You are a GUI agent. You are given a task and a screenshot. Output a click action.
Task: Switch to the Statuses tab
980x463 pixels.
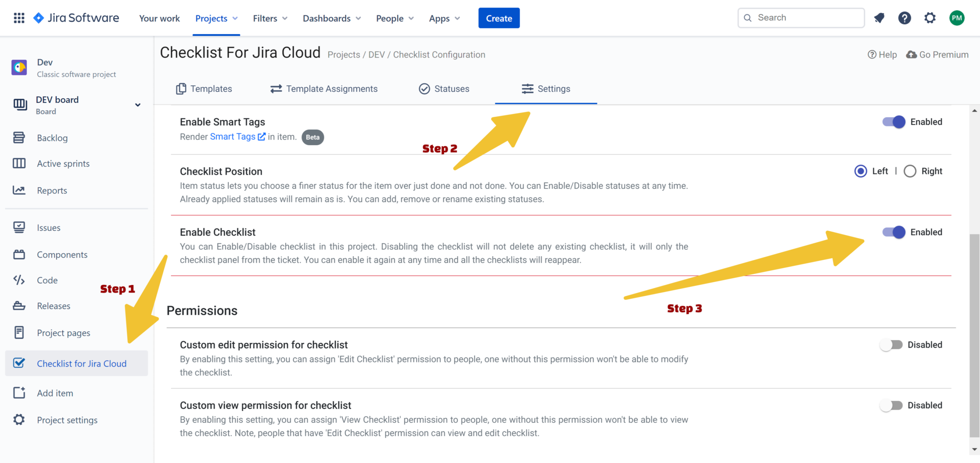444,89
